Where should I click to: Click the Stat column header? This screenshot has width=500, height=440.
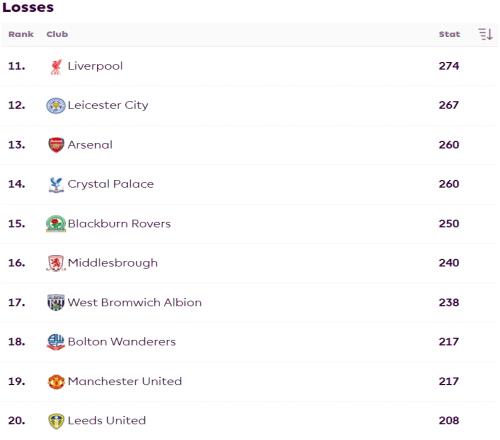pyautogui.click(x=449, y=34)
